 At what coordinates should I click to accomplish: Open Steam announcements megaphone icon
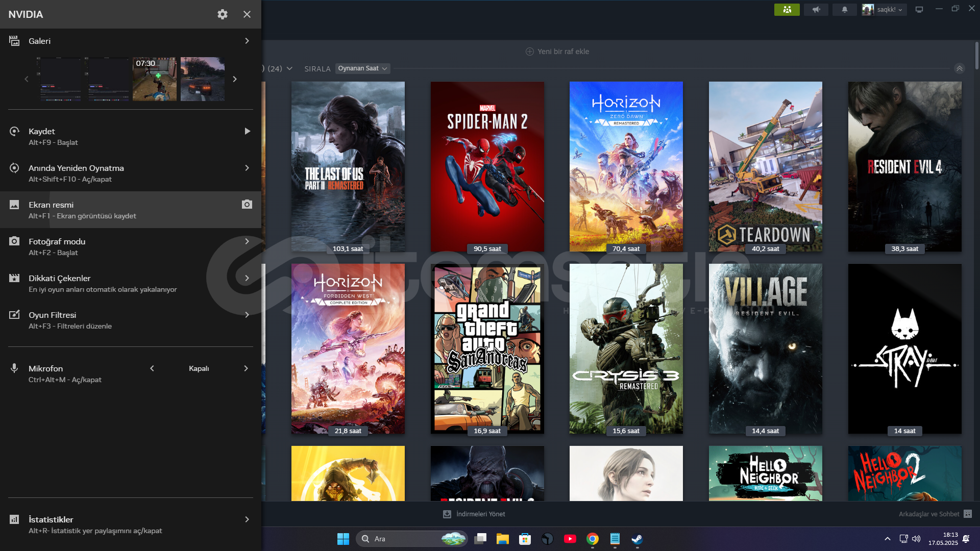point(816,10)
